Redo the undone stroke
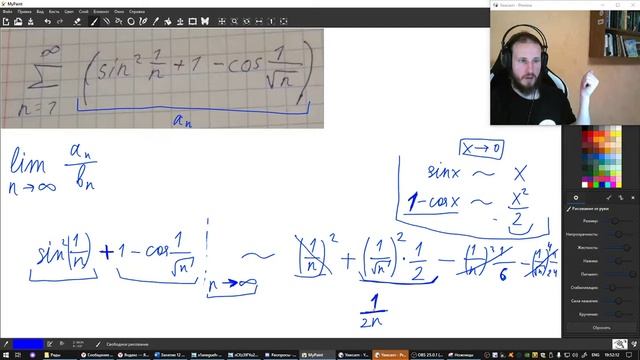Image resolution: width=640 pixels, height=360 pixels. 60,21
